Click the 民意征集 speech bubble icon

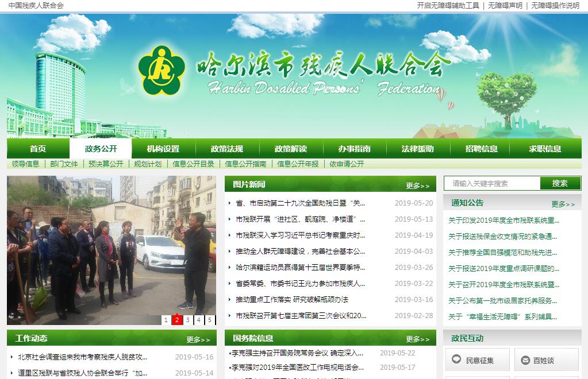pyautogui.click(x=456, y=359)
